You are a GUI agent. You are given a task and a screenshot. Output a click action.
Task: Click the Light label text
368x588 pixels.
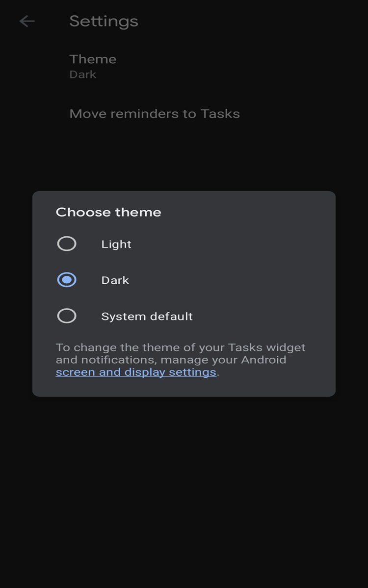coord(116,244)
